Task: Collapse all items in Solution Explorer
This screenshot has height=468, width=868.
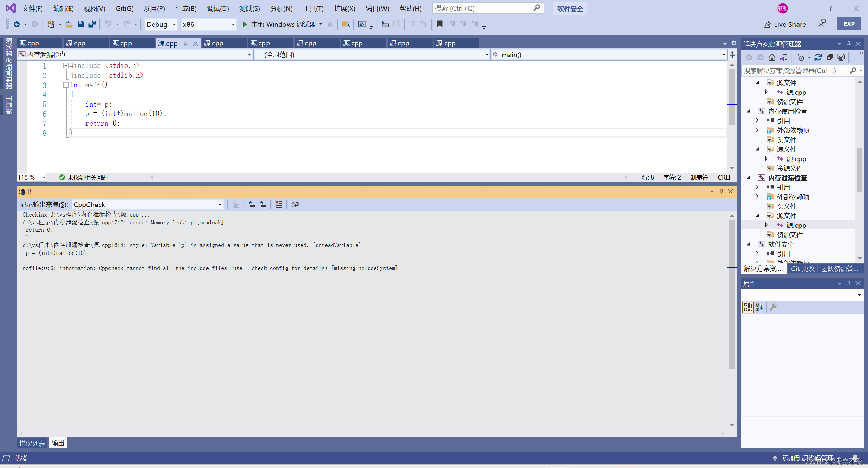Action: click(830, 57)
